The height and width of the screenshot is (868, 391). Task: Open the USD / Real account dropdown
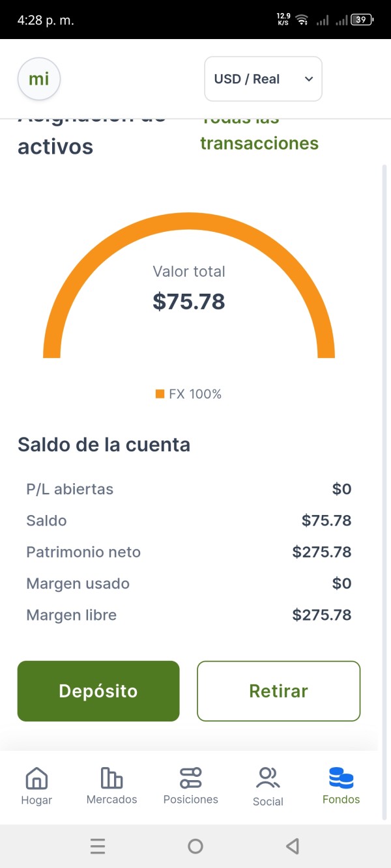[x=263, y=79]
